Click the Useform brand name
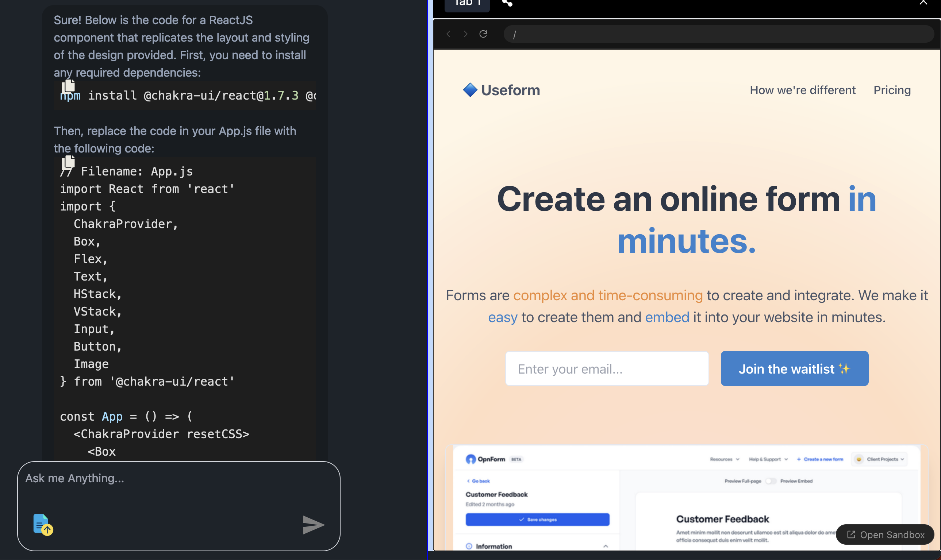 tap(510, 90)
